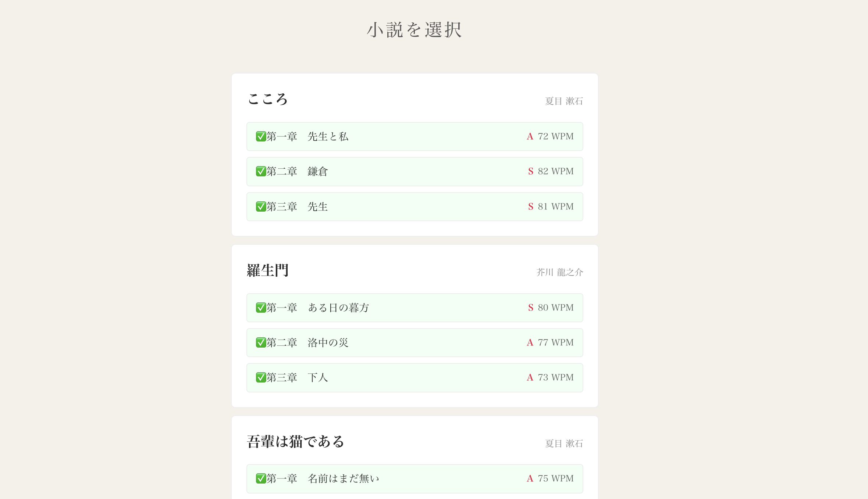
Task: Click green checkmark beside 第一章 先生と私
Action: (261, 136)
